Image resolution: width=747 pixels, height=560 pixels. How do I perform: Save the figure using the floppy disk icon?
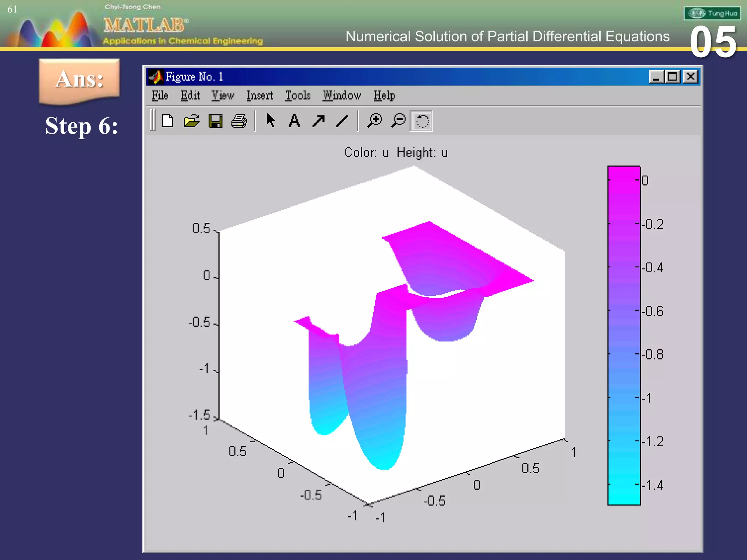tap(215, 121)
